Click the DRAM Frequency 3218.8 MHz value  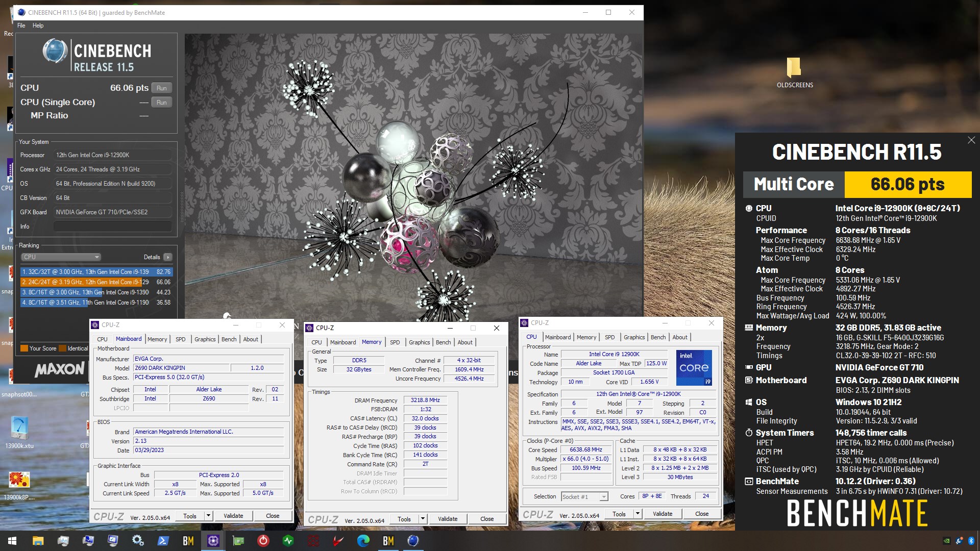(425, 400)
